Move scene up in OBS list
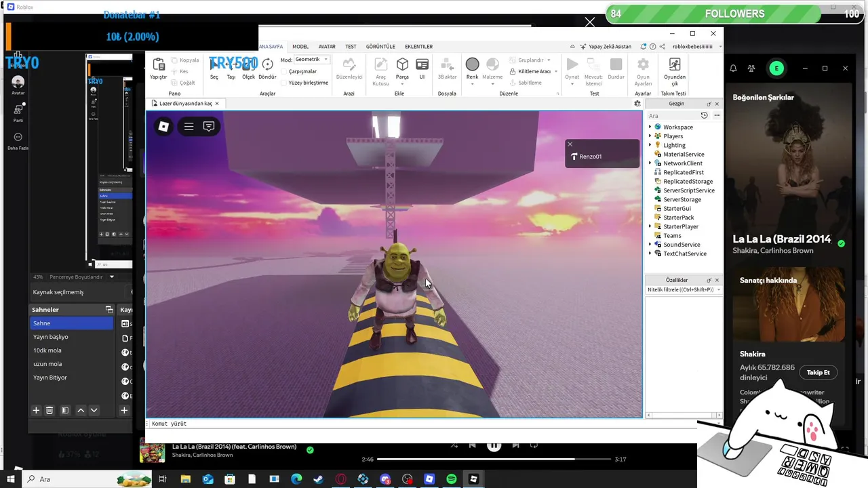Screen dimensions: 868x488 [81, 410]
